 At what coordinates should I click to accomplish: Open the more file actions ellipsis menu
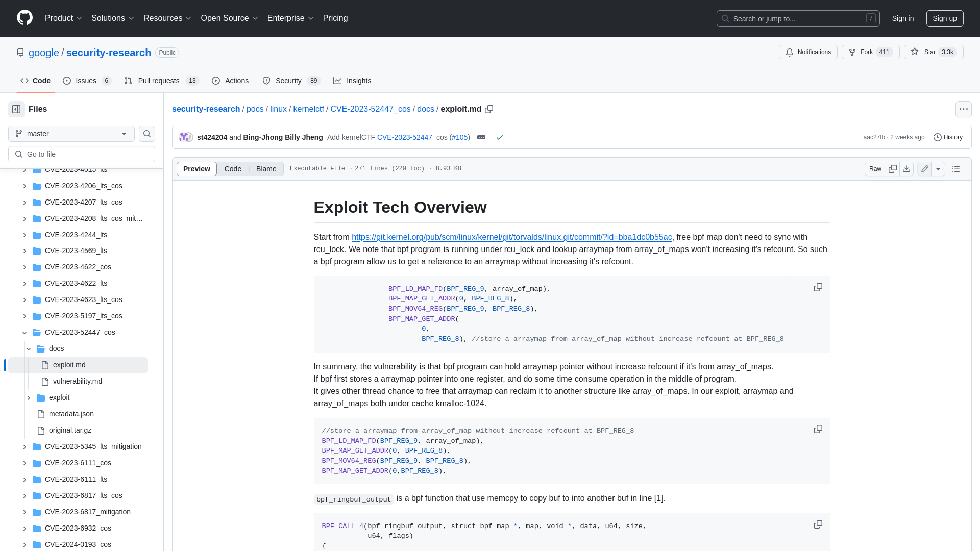tap(963, 109)
